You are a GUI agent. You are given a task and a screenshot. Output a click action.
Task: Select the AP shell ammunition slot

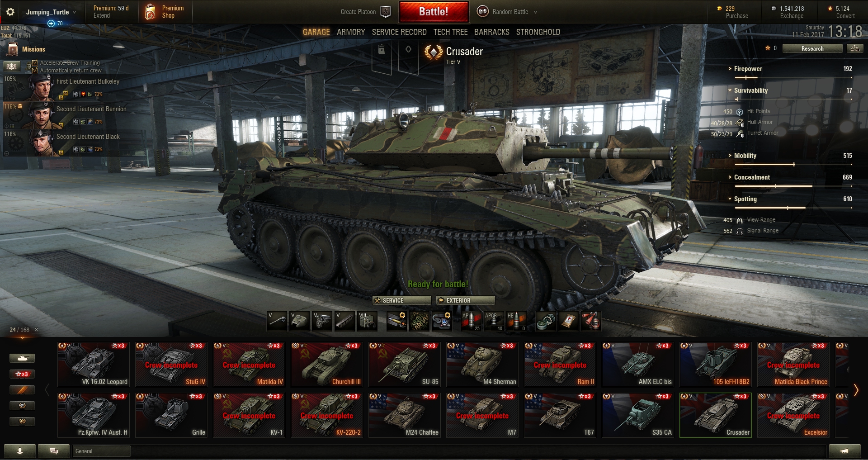pyautogui.click(x=471, y=322)
